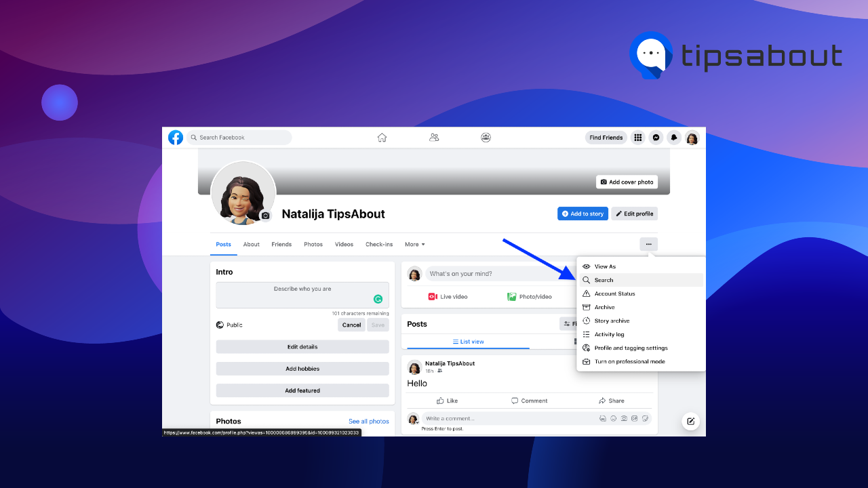Image resolution: width=868 pixels, height=488 pixels.
Task: Click Add to story button
Action: click(583, 213)
